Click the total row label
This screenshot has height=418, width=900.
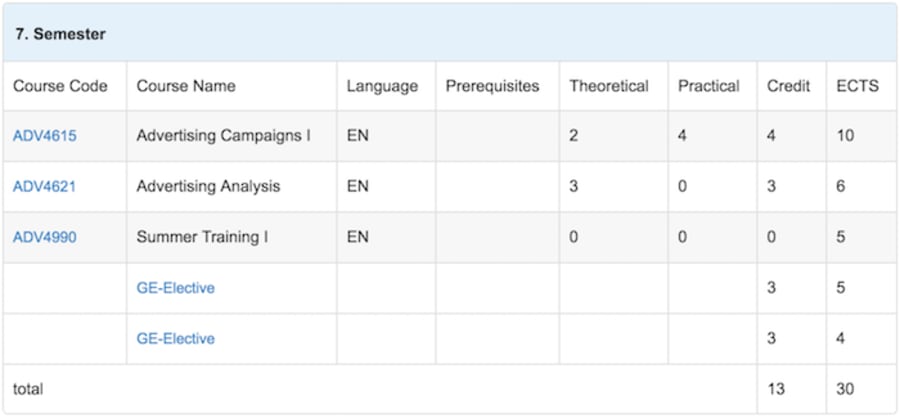[28, 389]
